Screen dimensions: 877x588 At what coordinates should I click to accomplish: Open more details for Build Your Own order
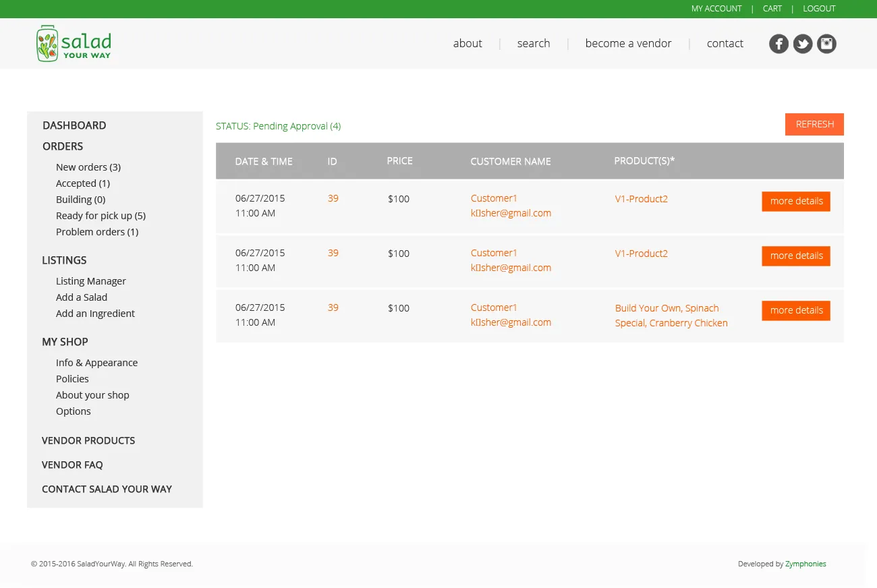coord(796,310)
